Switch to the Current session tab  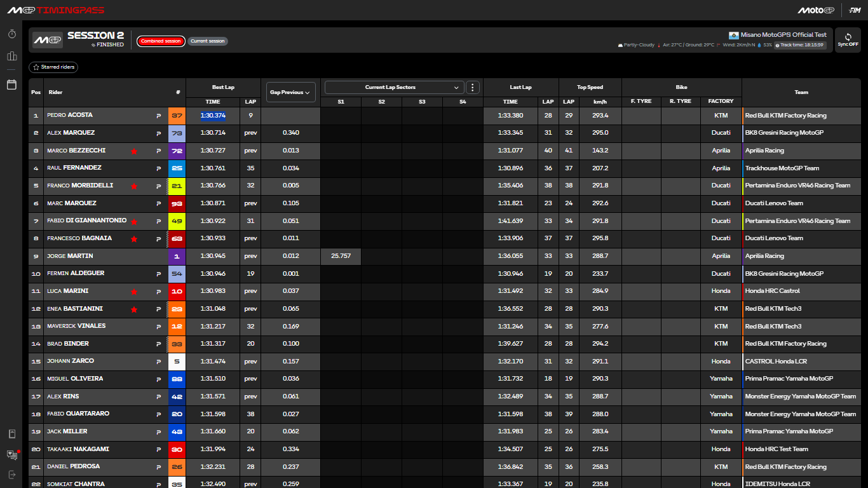coord(208,41)
